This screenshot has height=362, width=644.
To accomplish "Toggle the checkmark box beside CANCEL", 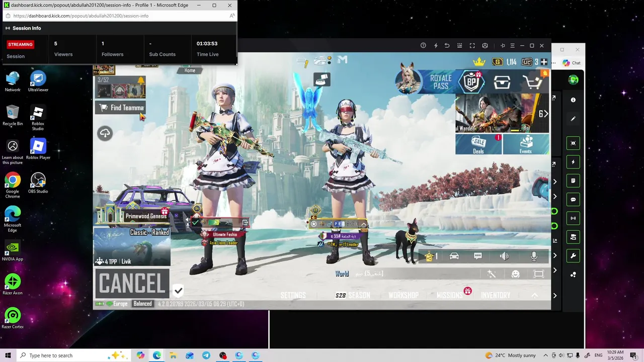I will pos(178,291).
